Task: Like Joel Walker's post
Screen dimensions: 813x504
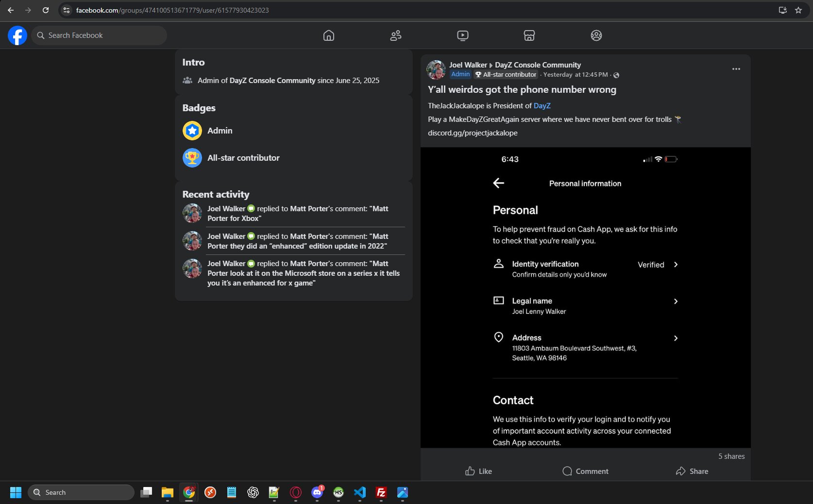Action: pyautogui.click(x=478, y=471)
